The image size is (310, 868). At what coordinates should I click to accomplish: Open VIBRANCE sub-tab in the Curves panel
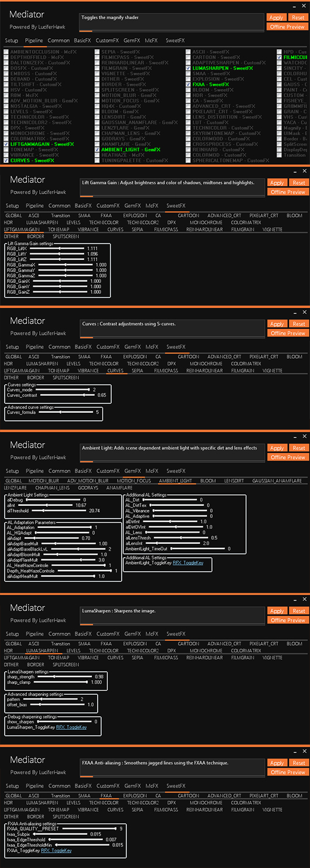tap(88, 371)
